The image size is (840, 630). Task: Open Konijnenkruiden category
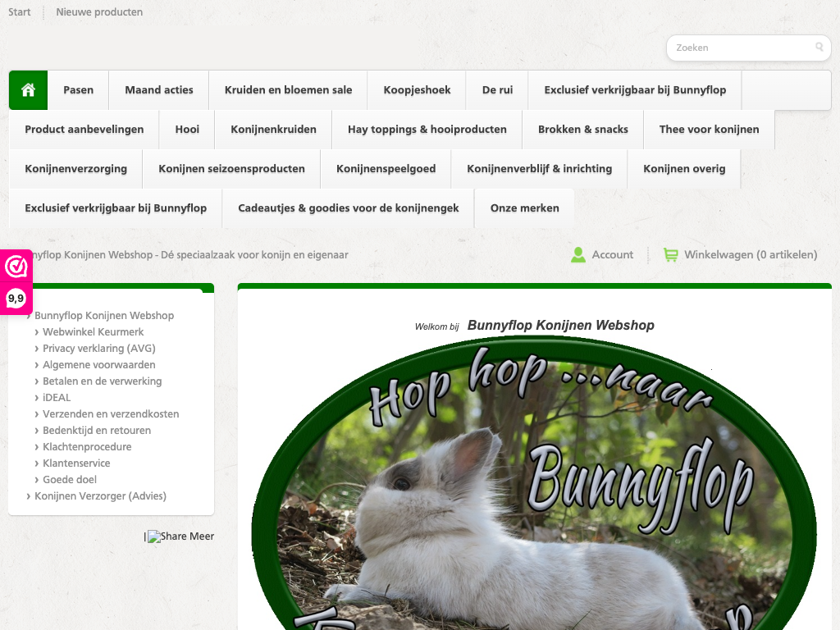tap(273, 129)
